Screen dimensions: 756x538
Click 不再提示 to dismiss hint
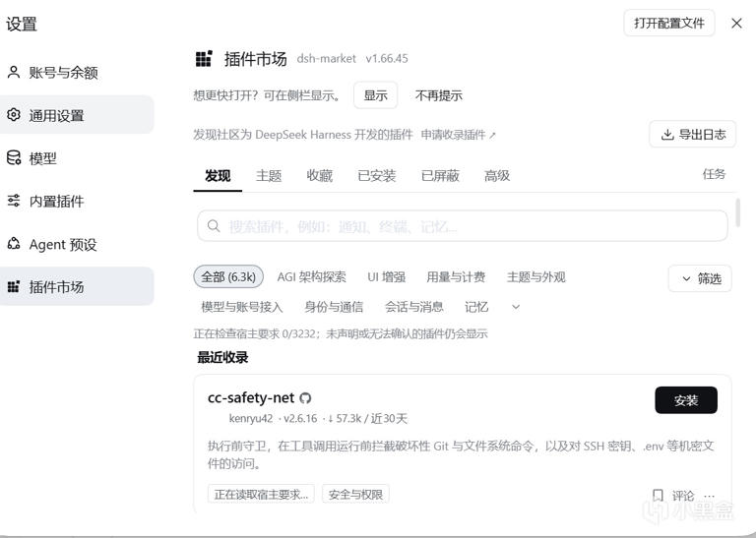click(438, 95)
